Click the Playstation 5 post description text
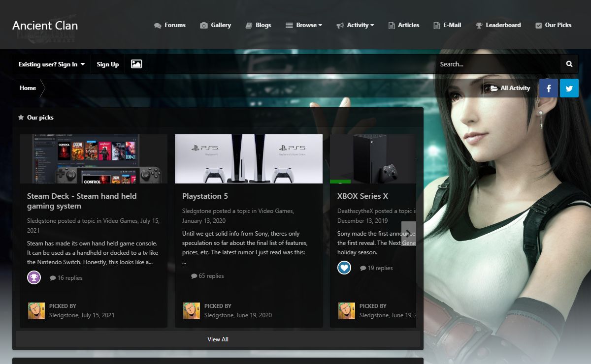 [245, 248]
